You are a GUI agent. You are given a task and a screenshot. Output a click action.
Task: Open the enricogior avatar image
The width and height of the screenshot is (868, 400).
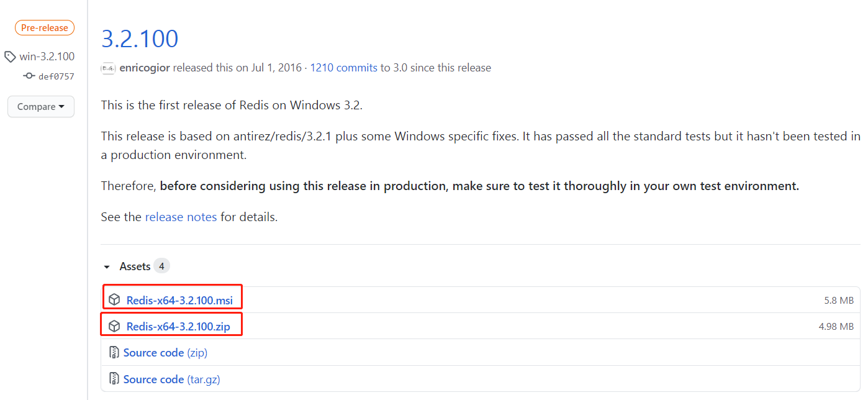108,68
